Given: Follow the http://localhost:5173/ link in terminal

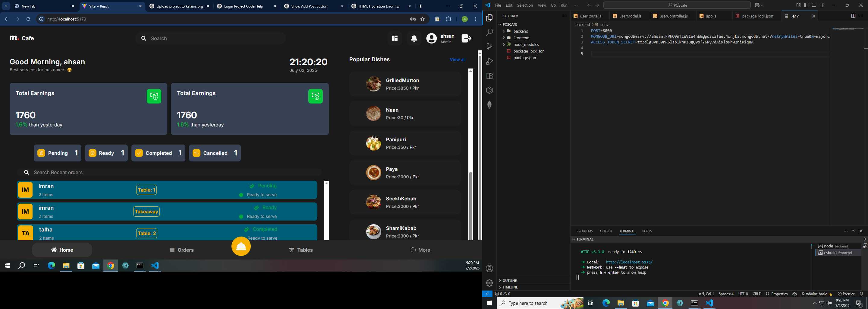Looking at the screenshot, I should click(x=629, y=262).
